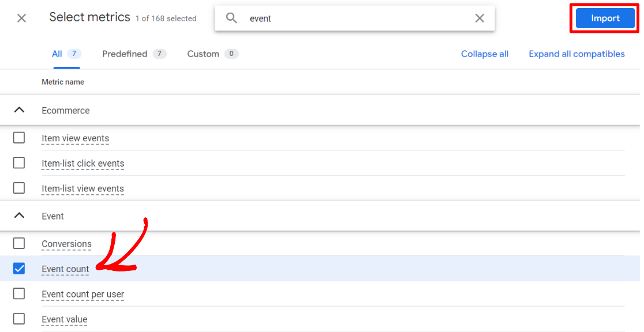The height and width of the screenshot is (332, 644).
Task: Click the search magnifier icon
Action: coord(231,18)
